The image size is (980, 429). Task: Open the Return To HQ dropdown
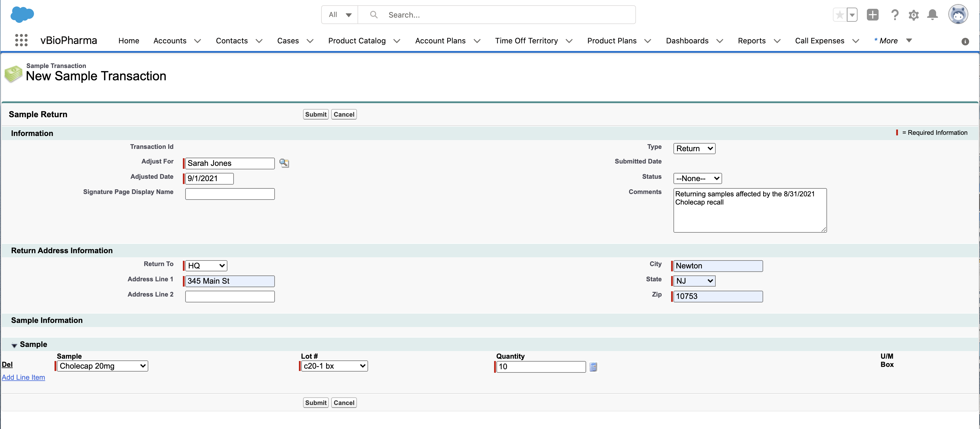tap(206, 265)
